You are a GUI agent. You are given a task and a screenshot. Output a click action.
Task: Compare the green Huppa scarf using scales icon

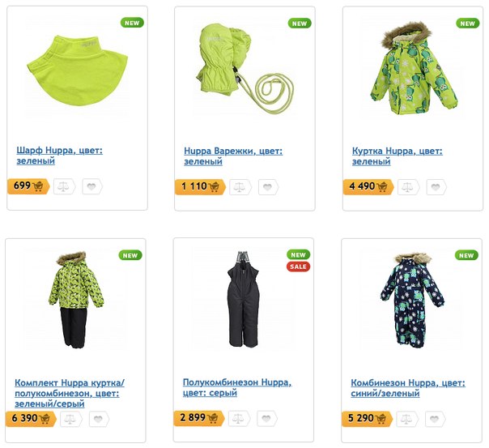coord(64,186)
